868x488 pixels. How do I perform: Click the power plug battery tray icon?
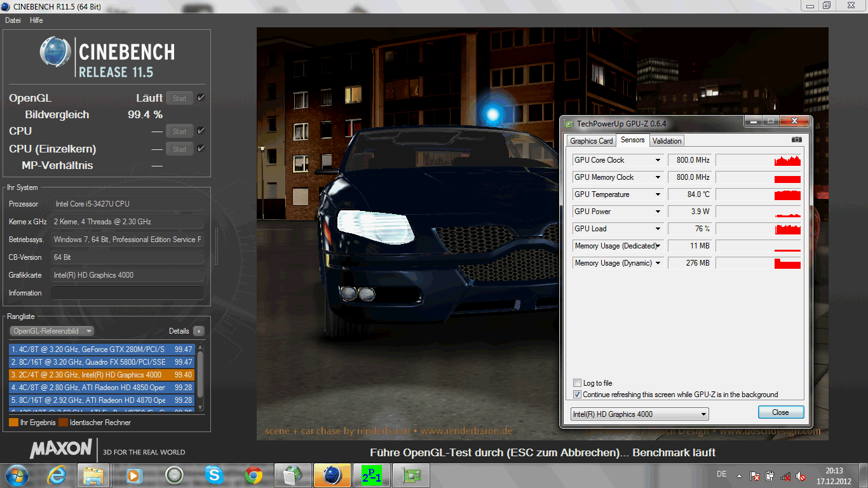(x=770, y=475)
